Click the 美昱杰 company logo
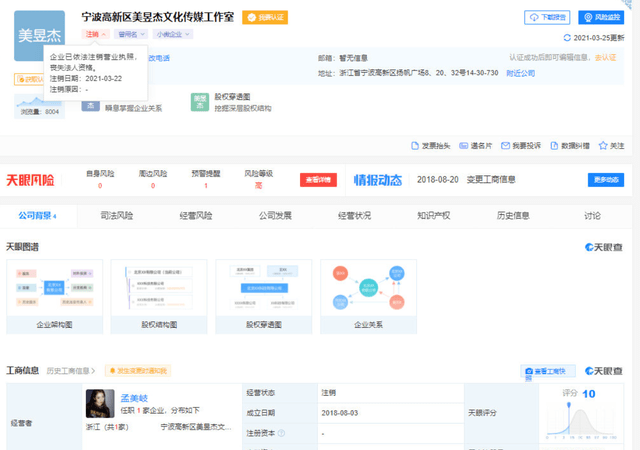This screenshot has width=640, height=450. point(40,35)
